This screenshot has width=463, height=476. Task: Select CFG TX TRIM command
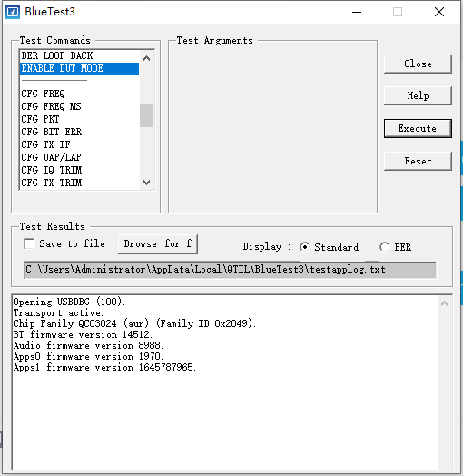point(80,183)
